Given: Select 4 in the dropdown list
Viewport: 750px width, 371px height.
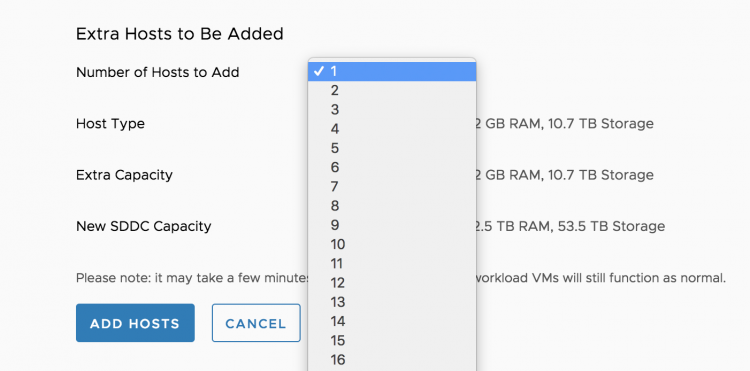Looking at the screenshot, I should point(392,129).
